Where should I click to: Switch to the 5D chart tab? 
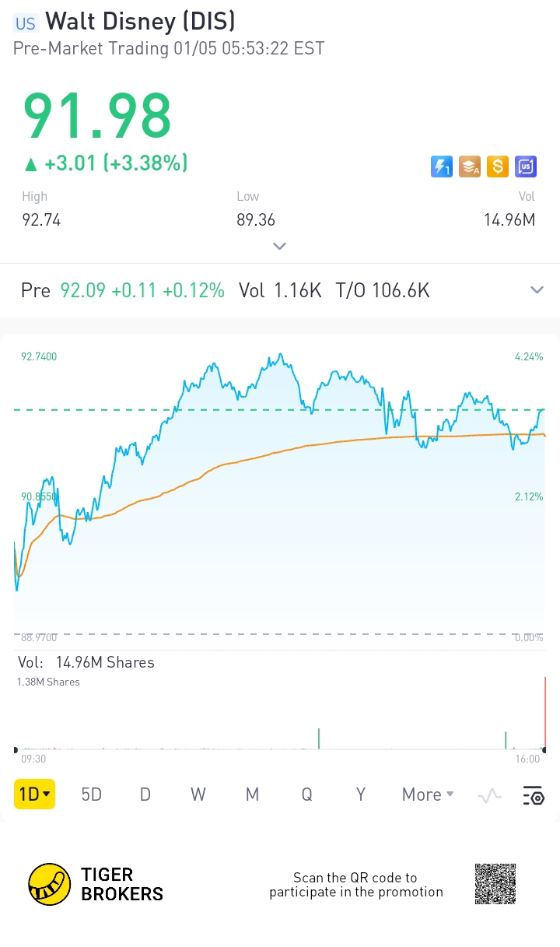pyautogui.click(x=92, y=794)
